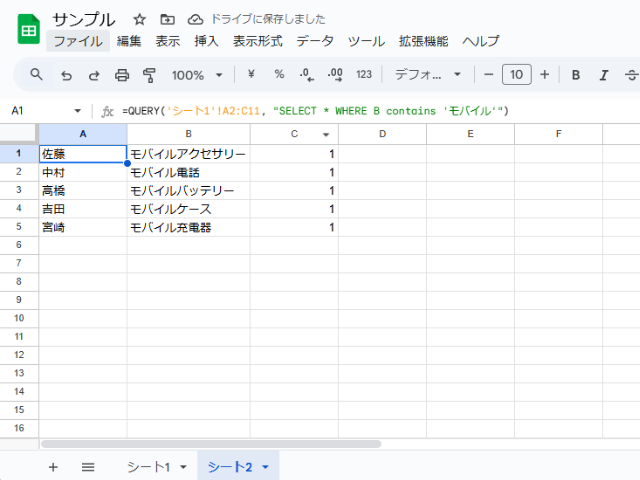Viewport: 640px width, 480px height.
Task: Apply yen currency format
Action: pyautogui.click(x=251, y=74)
